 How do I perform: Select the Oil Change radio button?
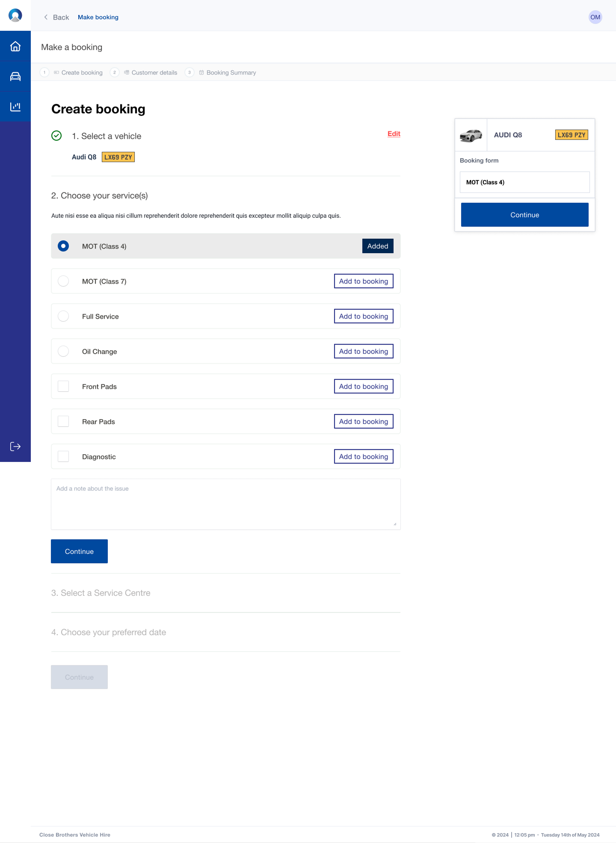(x=63, y=351)
